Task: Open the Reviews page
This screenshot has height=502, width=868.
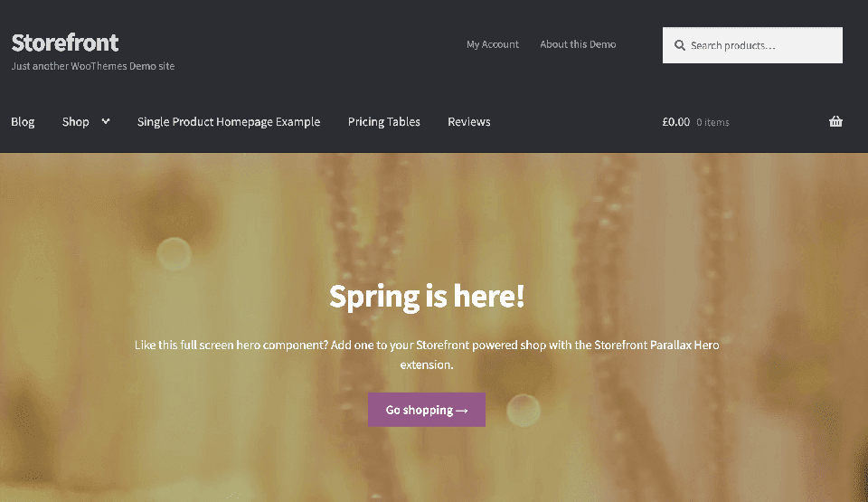Action: (469, 122)
